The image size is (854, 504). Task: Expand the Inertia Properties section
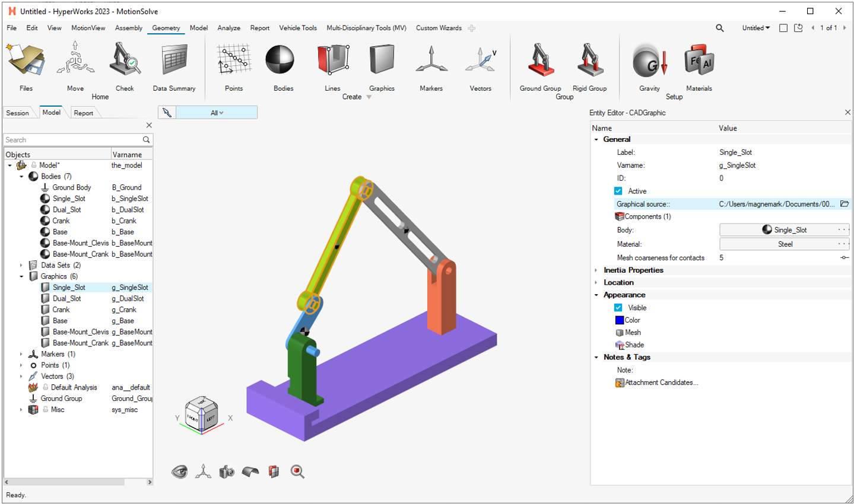coord(596,270)
